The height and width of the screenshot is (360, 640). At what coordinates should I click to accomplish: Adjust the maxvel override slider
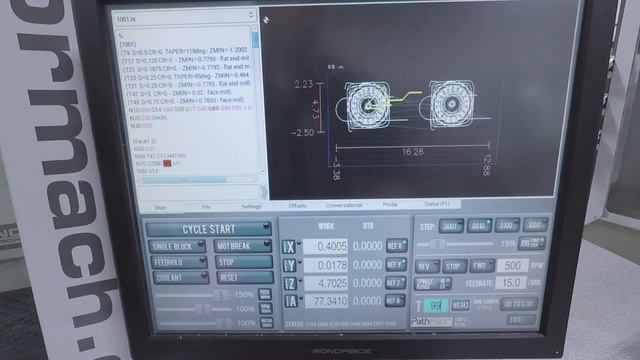(195, 323)
